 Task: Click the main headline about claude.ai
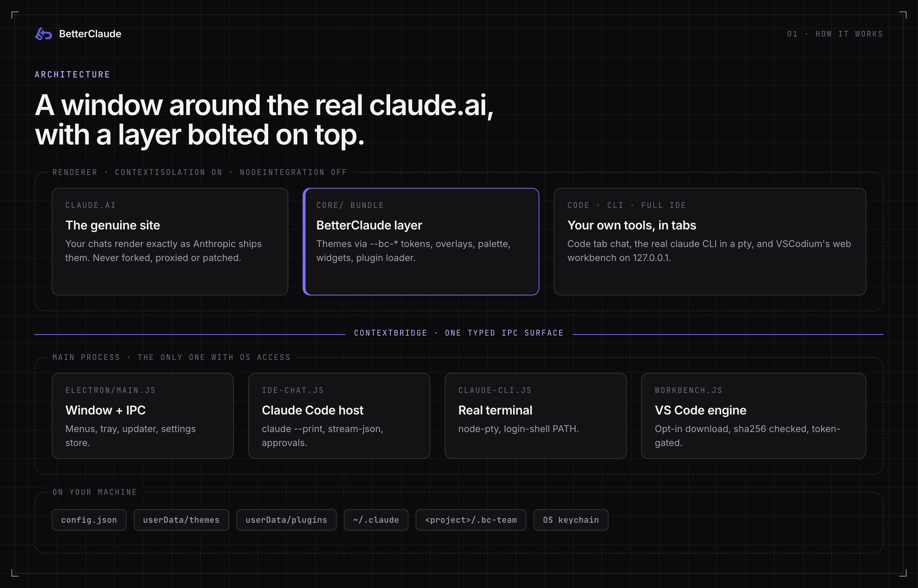(264, 120)
